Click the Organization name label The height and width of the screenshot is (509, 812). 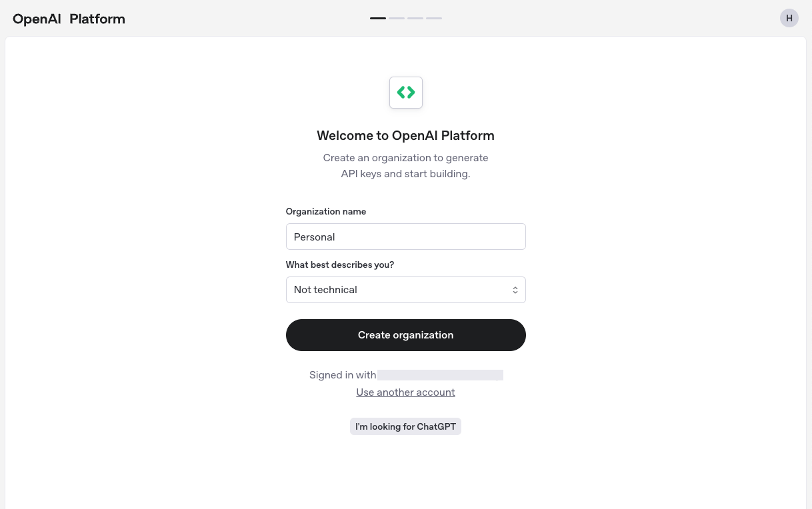coord(326,211)
